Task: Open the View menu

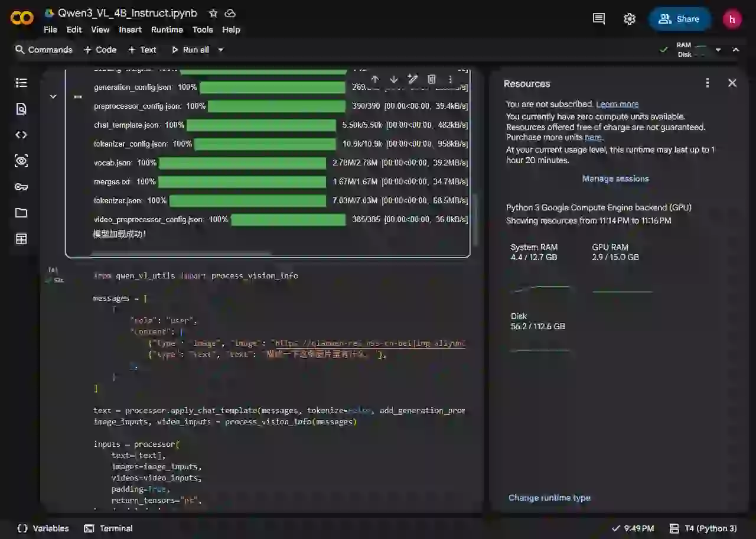Action: [x=100, y=30]
